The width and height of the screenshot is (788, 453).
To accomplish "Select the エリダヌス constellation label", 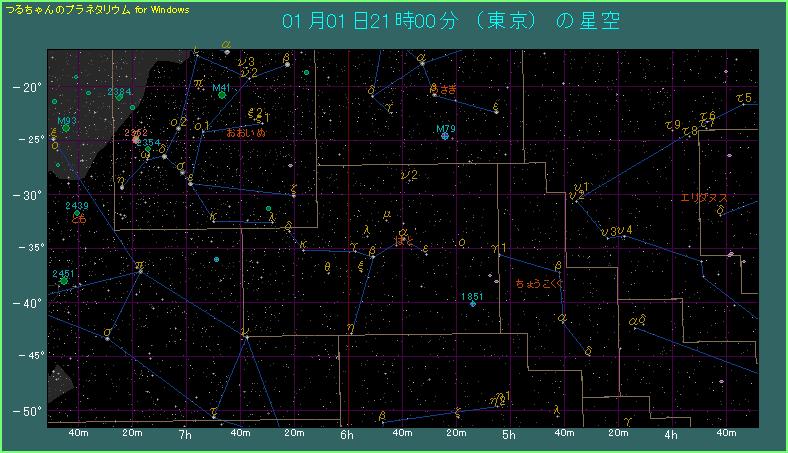I will tap(703, 198).
